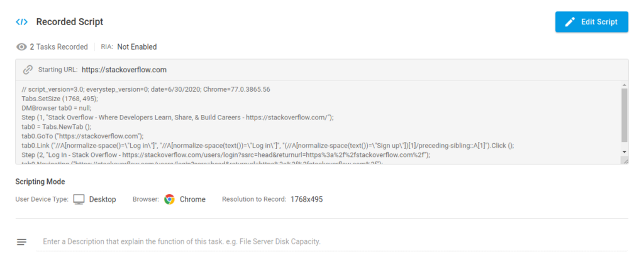Click the pencil icon on Edit Script
This screenshot has height=267, width=644.
(570, 22)
